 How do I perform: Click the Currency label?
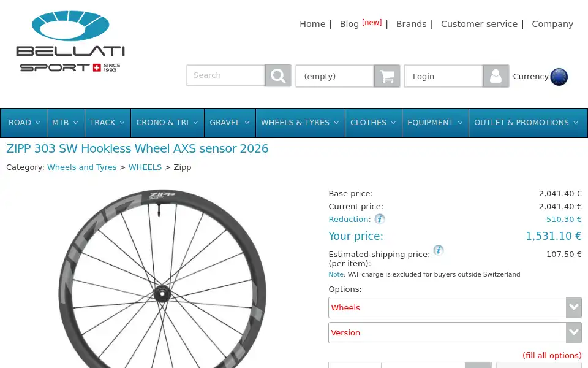530,76
